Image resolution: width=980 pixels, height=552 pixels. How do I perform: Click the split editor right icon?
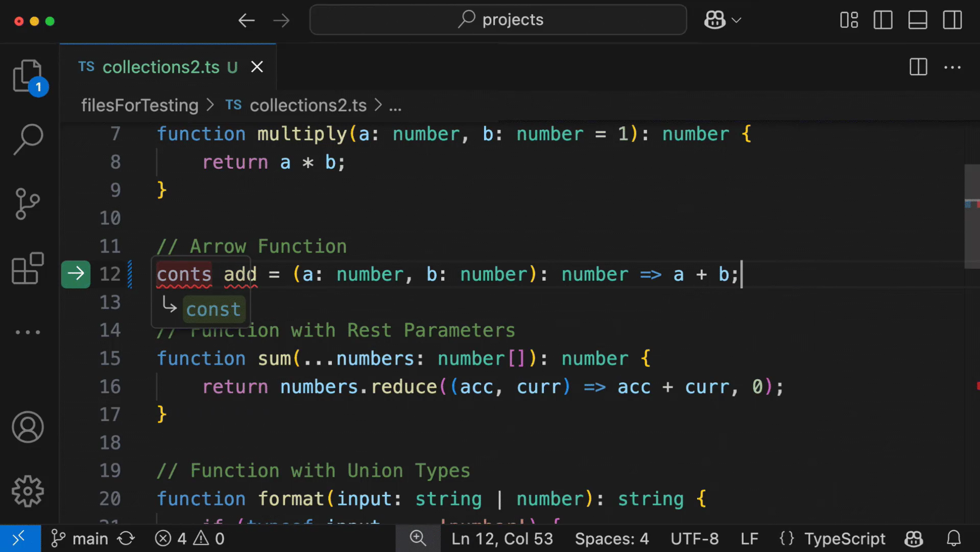(918, 67)
